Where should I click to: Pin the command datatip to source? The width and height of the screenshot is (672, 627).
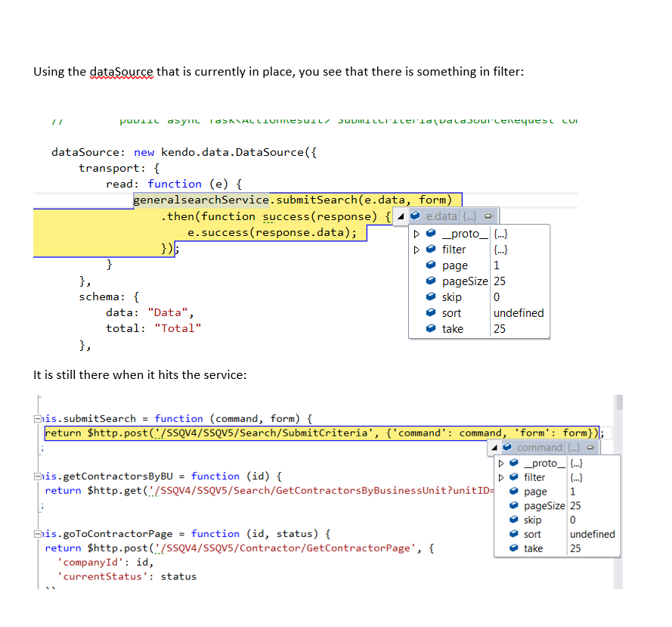click(x=591, y=448)
